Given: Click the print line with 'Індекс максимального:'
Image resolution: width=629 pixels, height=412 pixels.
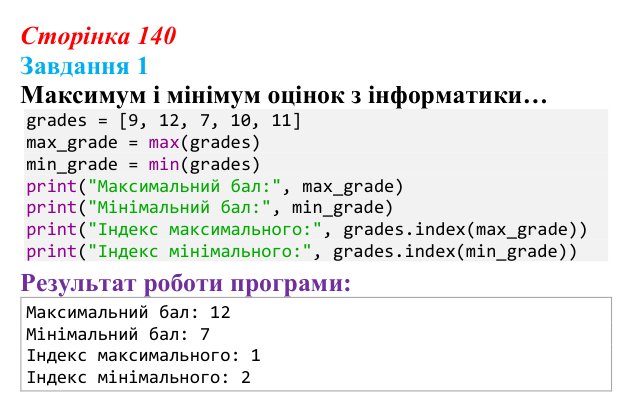Looking at the screenshot, I should (306, 230).
